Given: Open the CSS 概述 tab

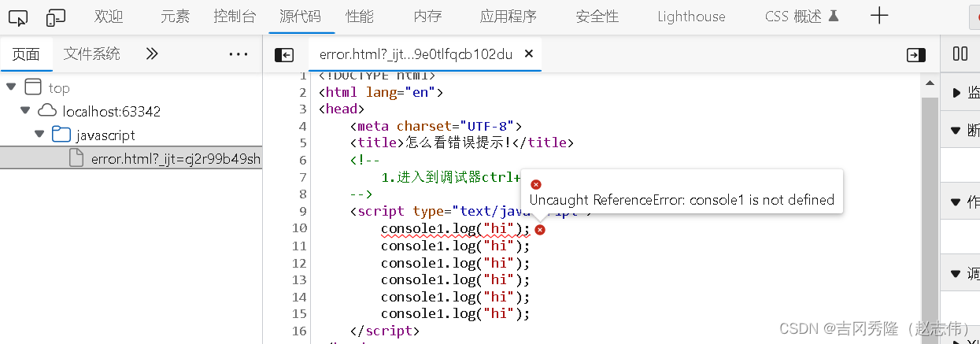Looking at the screenshot, I should pyautogui.click(x=801, y=17).
